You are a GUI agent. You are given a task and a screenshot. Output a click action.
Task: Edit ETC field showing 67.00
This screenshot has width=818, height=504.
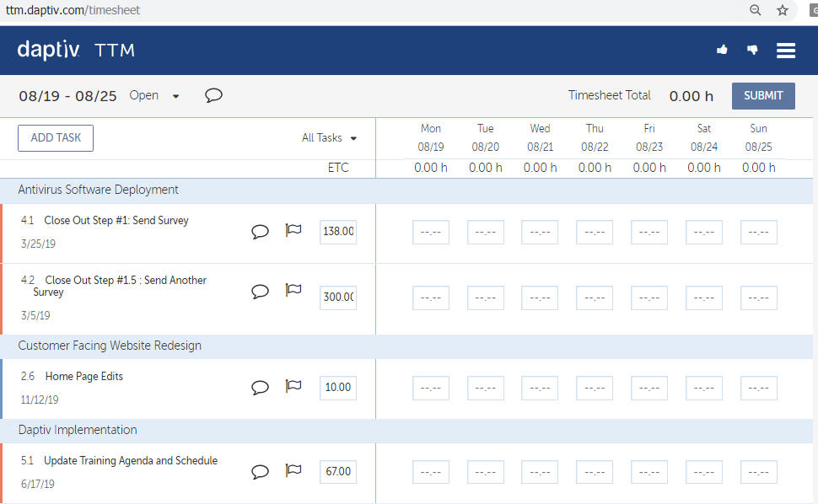click(x=338, y=472)
